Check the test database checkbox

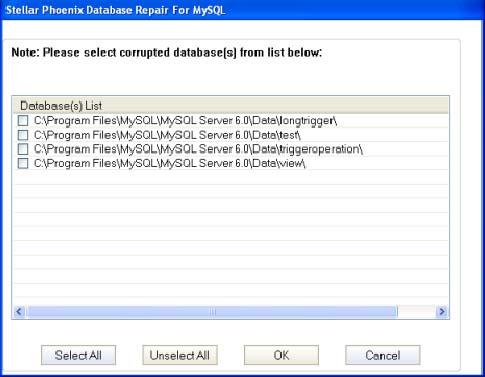point(23,135)
